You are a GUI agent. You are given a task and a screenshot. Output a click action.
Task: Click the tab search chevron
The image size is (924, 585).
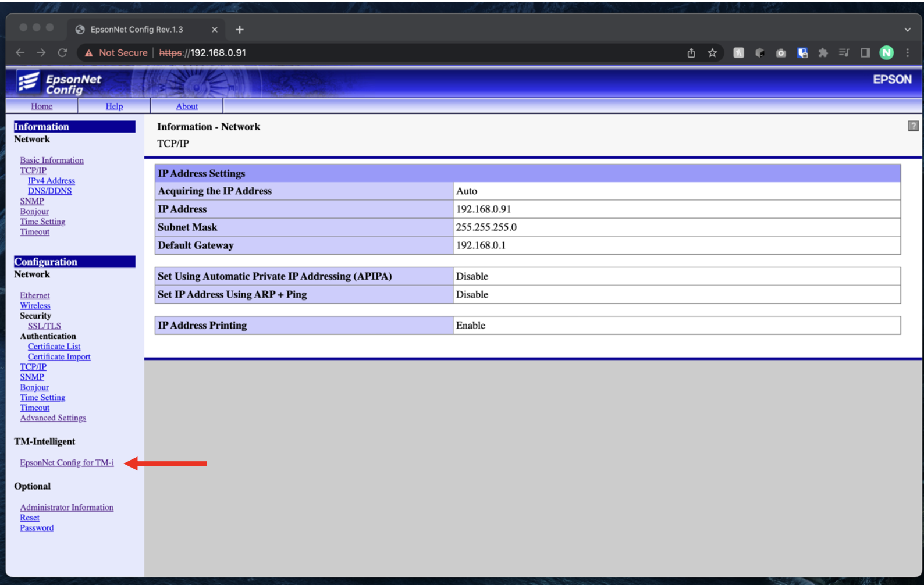coord(908,30)
